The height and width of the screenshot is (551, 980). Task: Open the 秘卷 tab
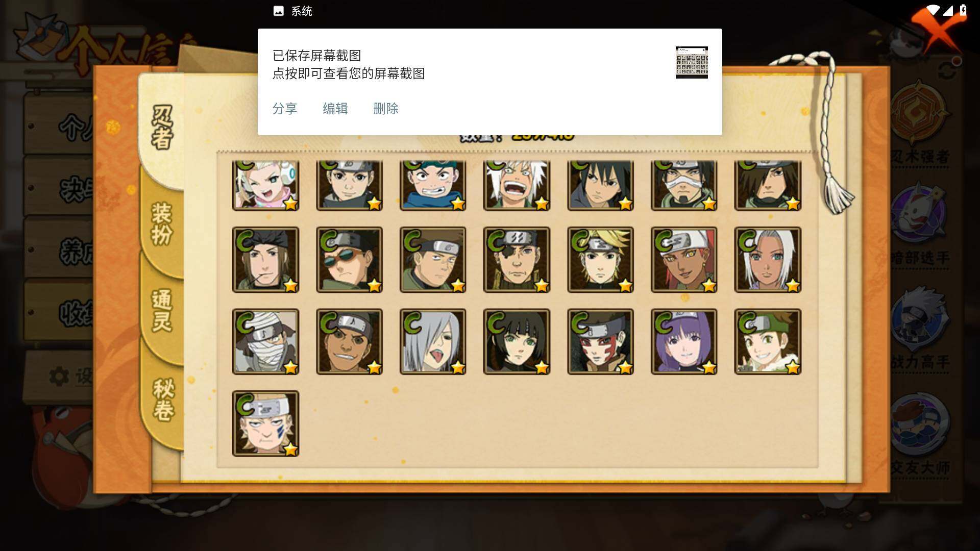163,400
